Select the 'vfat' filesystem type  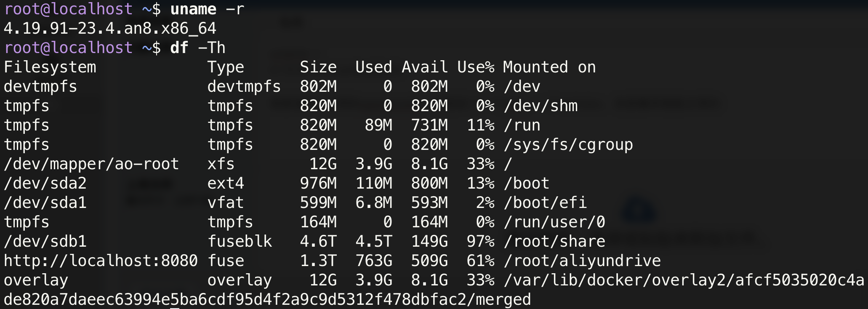(226, 202)
